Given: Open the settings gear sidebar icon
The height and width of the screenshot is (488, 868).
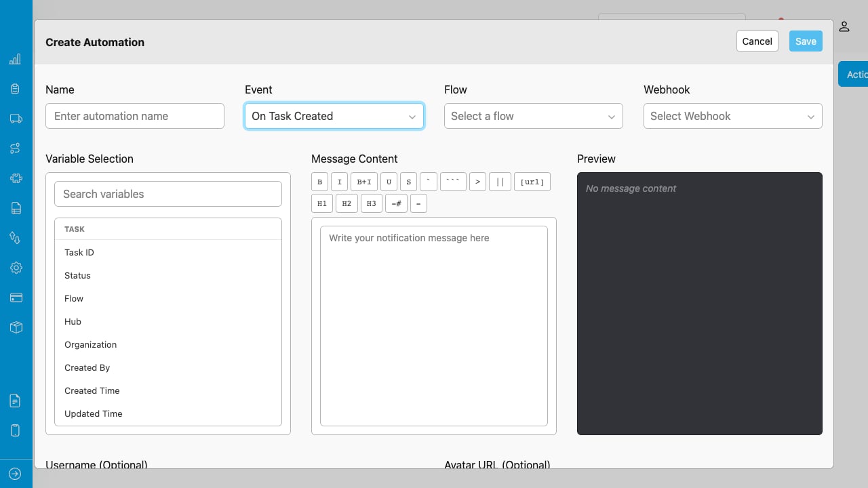Looking at the screenshot, I should tap(16, 268).
